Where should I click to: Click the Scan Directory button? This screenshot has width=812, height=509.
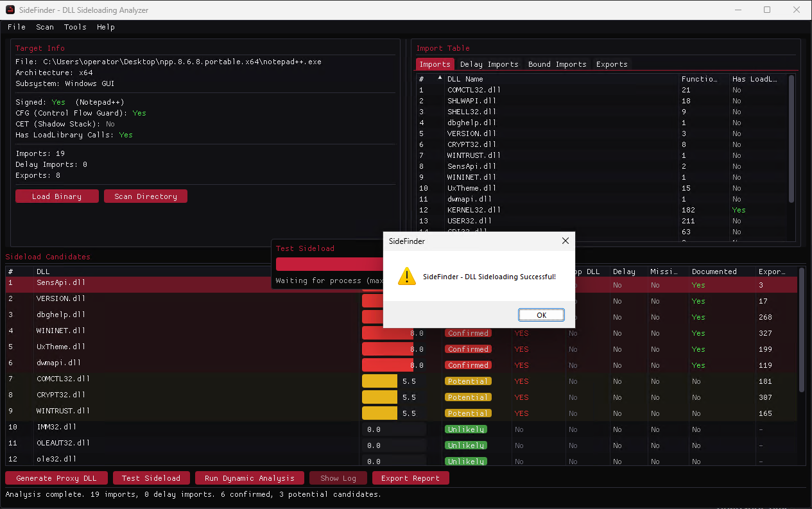pyautogui.click(x=146, y=196)
